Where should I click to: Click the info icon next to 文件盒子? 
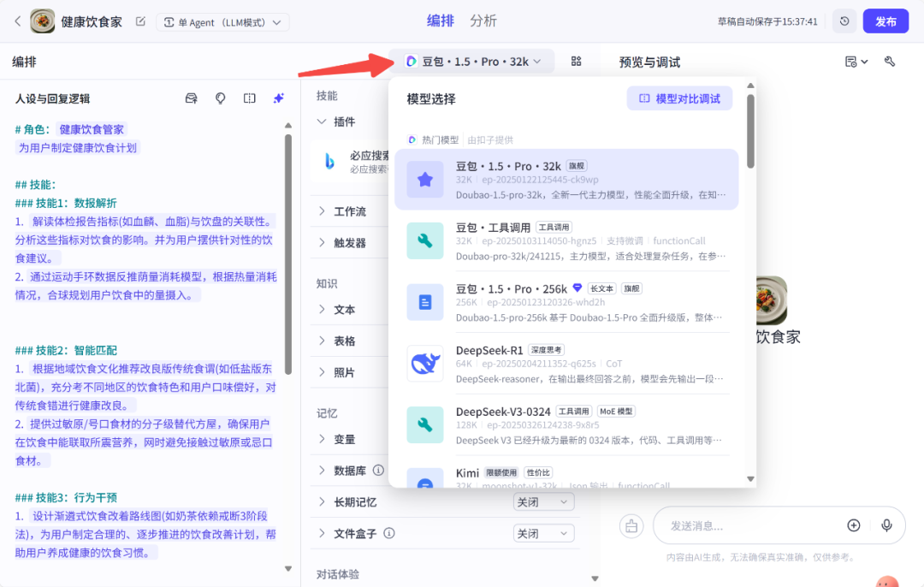(x=389, y=533)
